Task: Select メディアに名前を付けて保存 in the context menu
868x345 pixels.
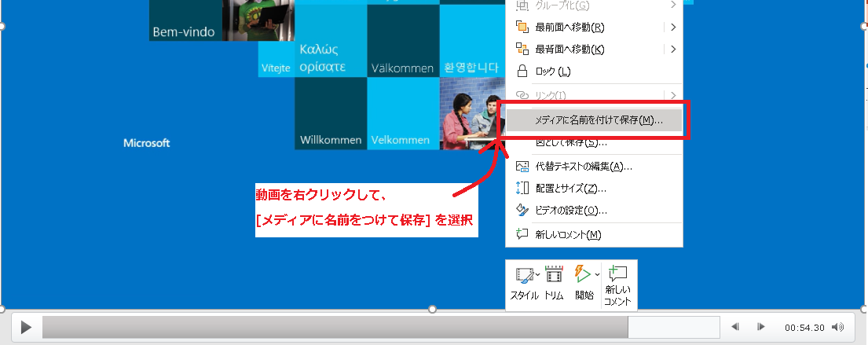Action: [598, 120]
